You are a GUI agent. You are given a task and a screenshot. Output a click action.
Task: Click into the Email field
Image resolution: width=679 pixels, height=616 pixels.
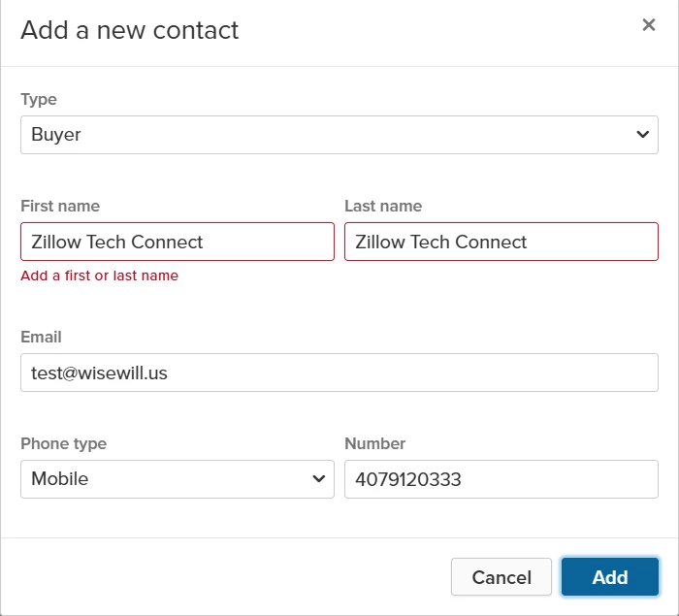(339, 373)
